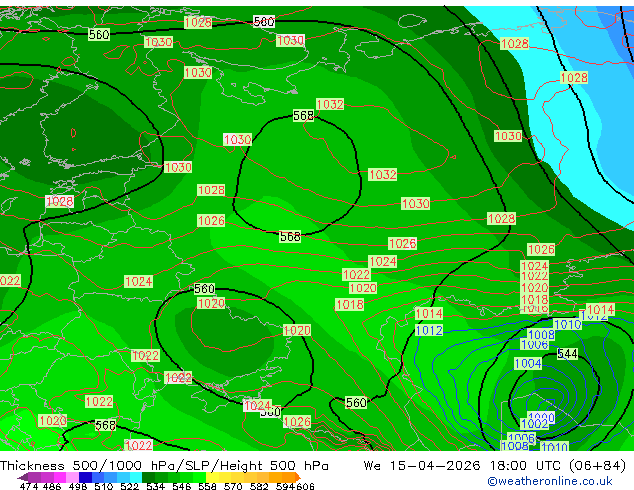Click the "534" legend scale value
The image size is (634, 490).
click(155, 486)
